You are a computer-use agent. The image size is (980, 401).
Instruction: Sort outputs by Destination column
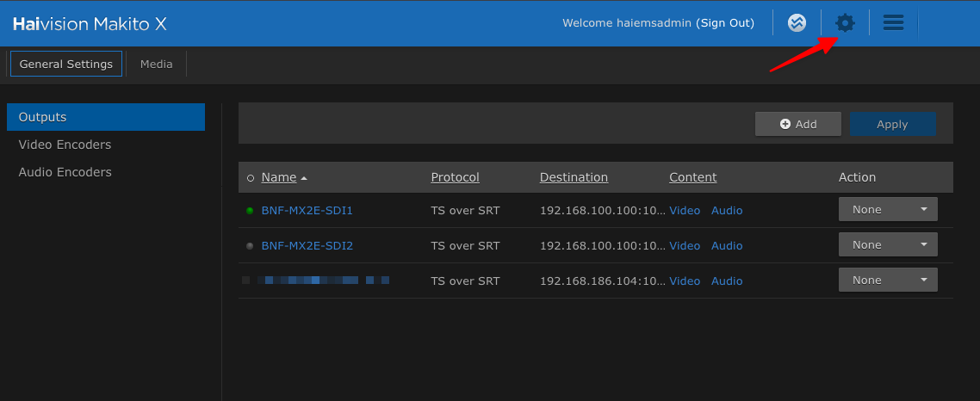point(574,177)
